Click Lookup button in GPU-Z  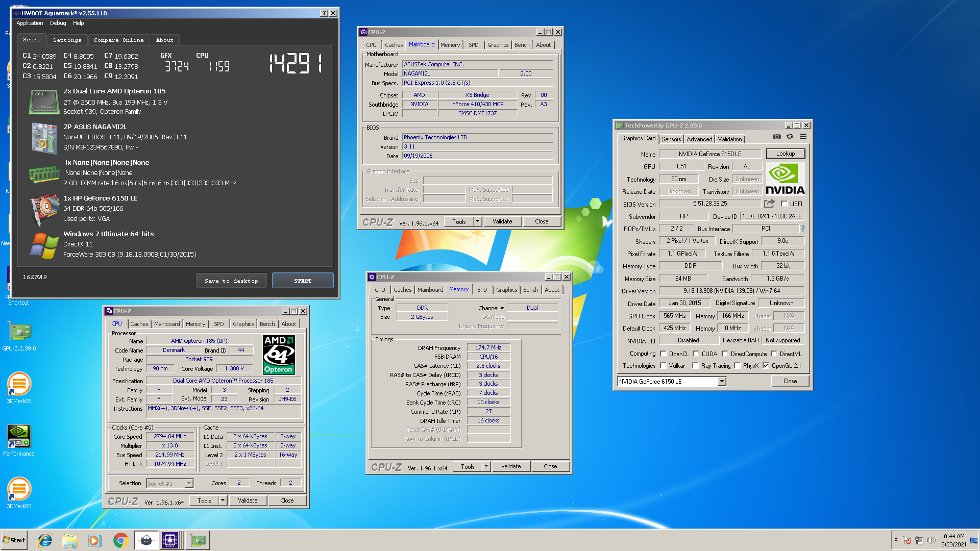785,154
